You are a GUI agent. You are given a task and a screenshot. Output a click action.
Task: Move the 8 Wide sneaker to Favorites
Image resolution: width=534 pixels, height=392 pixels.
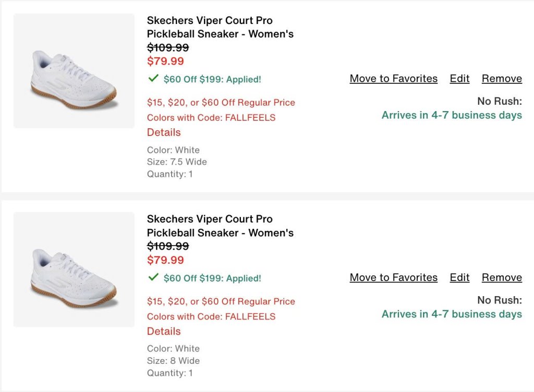393,277
